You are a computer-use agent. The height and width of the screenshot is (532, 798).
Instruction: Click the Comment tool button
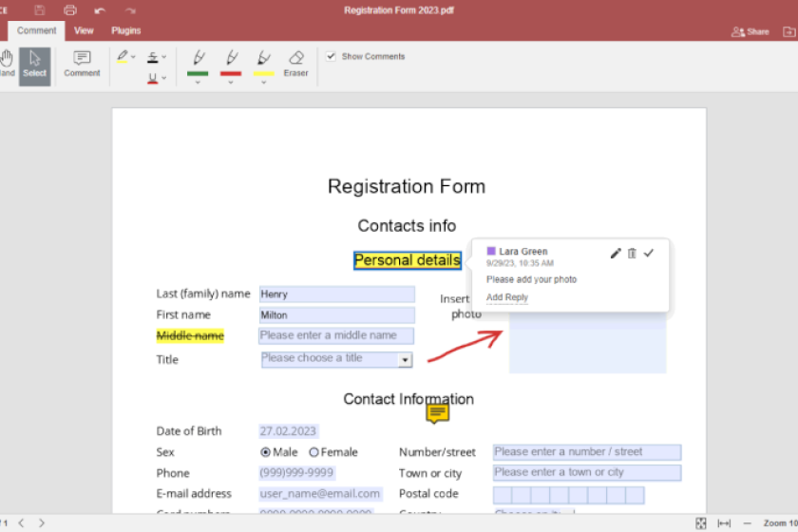(x=82, y=65)
